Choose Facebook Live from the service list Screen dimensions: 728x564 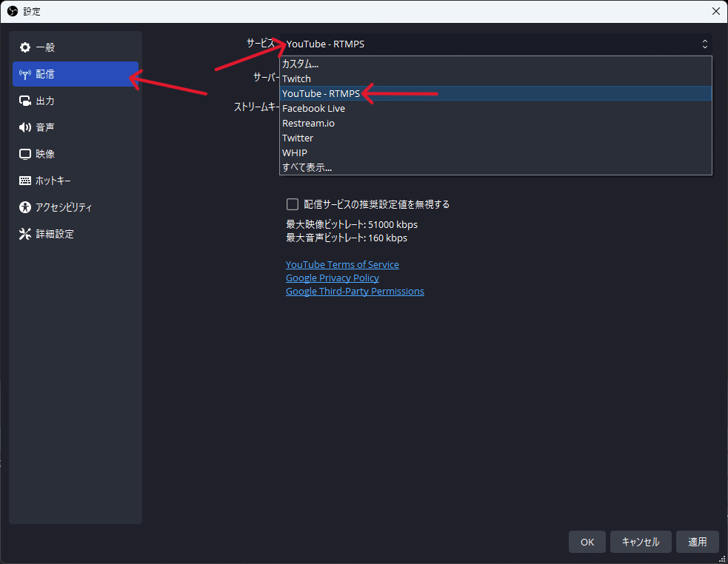[x=496, y=109]
